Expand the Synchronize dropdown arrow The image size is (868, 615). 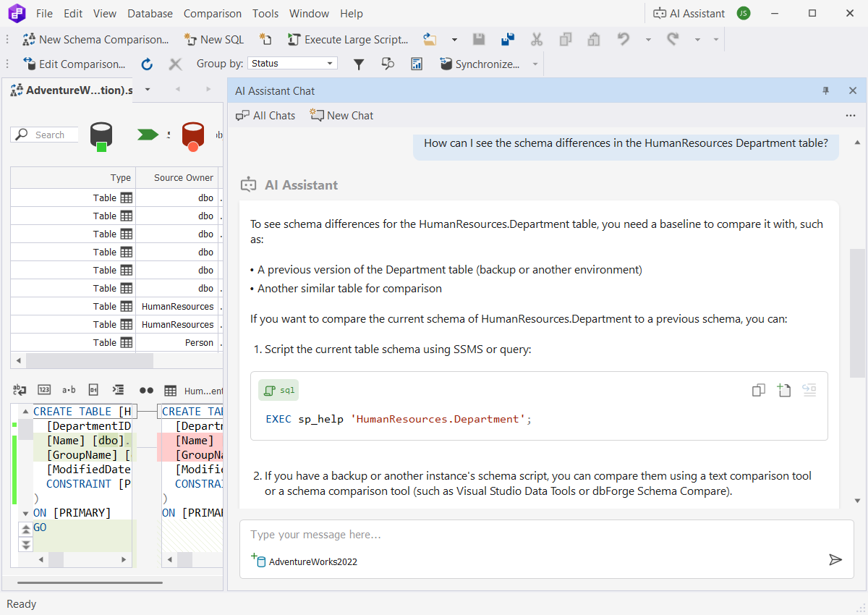(x=535, y=64)
